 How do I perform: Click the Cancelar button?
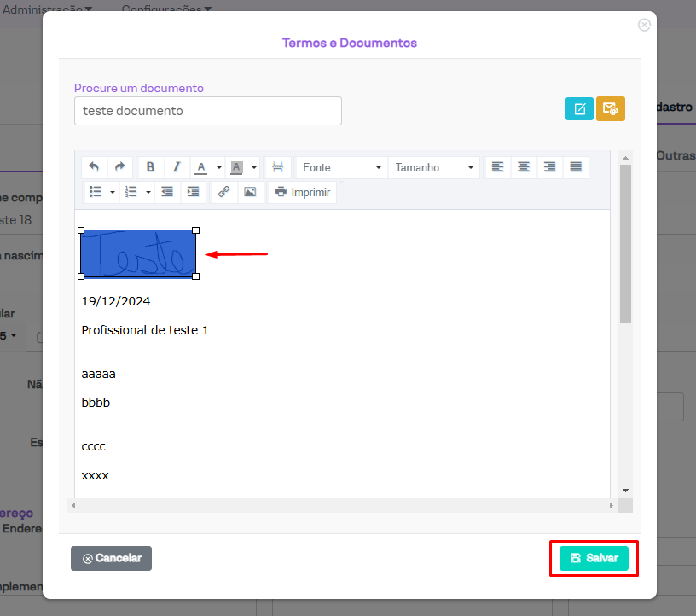pos(111,558)
